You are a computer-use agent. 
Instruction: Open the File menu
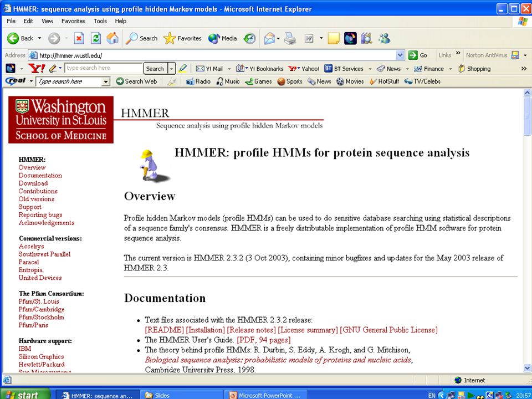tap(11, 21)
